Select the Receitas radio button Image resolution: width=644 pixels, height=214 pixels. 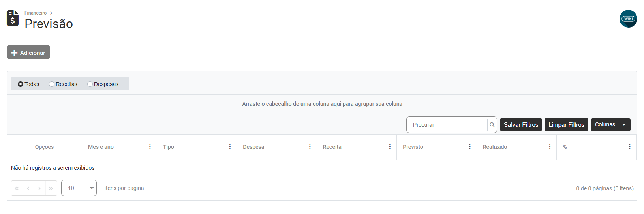point(52,84)
